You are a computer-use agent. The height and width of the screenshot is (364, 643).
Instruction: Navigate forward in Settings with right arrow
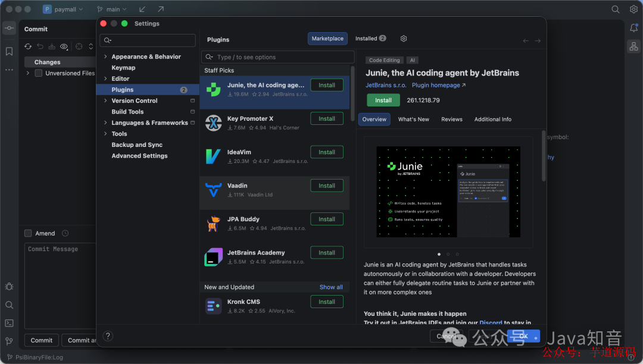click(538, 40)
